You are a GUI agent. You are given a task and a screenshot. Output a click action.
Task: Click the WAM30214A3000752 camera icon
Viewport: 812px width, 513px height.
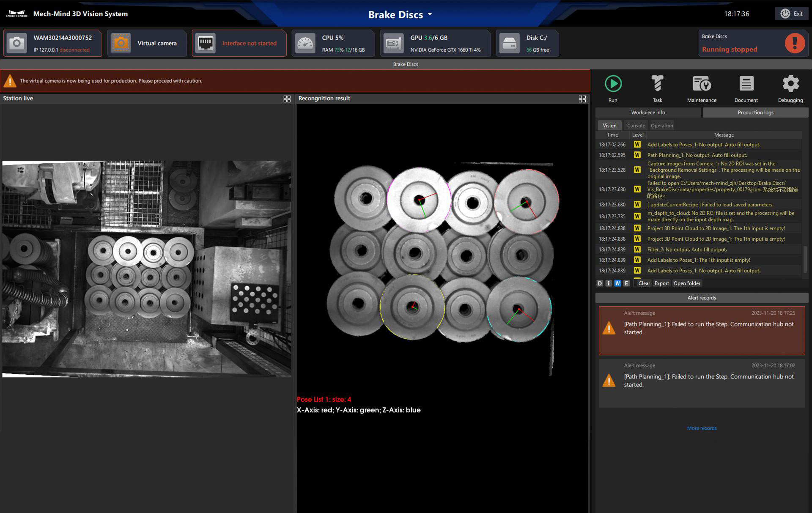17,43
